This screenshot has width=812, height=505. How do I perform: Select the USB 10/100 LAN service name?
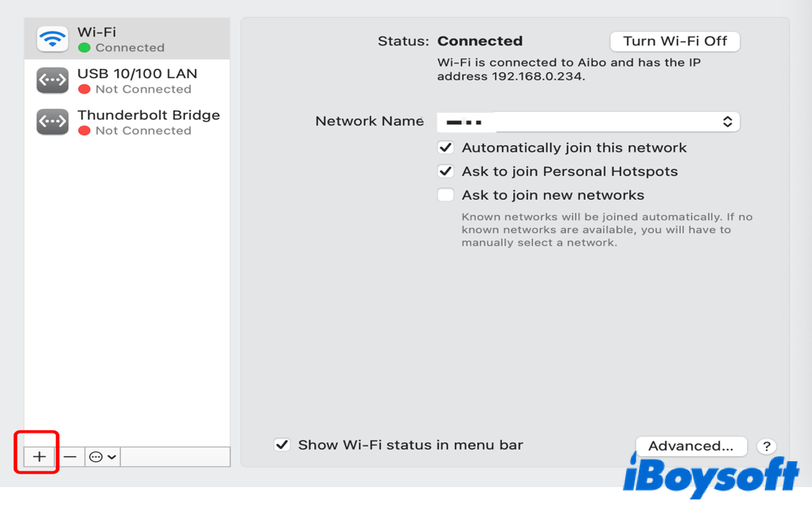(137, 73)
